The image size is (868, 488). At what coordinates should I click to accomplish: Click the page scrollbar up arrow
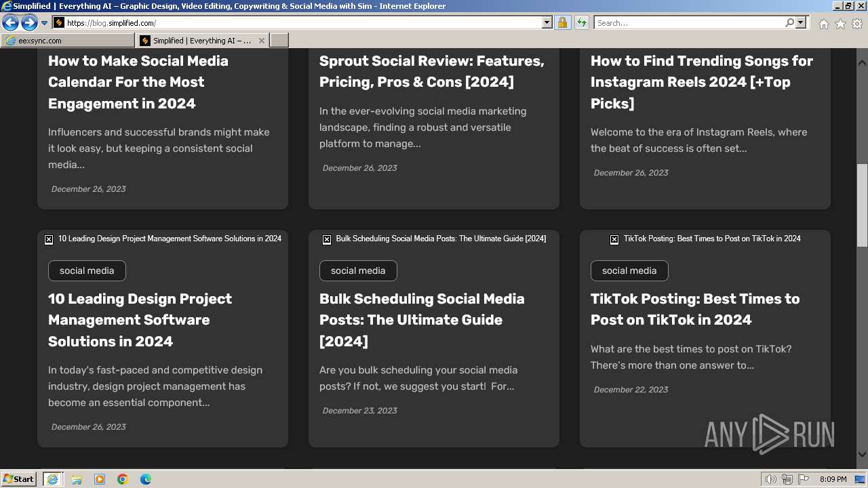click(862, 62)
